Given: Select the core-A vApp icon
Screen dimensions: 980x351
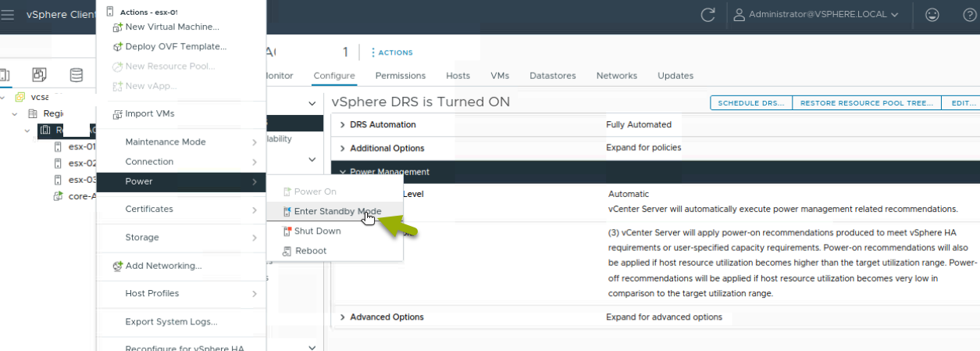Looking at the screenshot, I should click(x=58, y=196).
